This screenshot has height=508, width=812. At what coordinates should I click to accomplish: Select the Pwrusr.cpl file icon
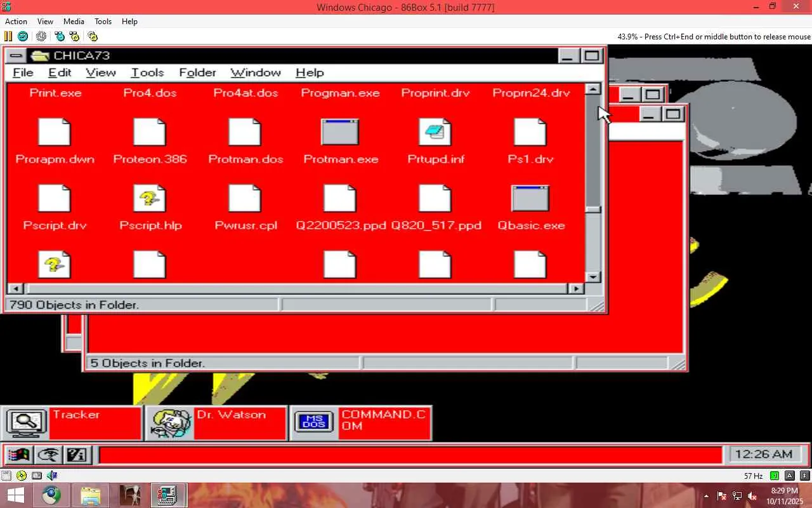[245, 198]
